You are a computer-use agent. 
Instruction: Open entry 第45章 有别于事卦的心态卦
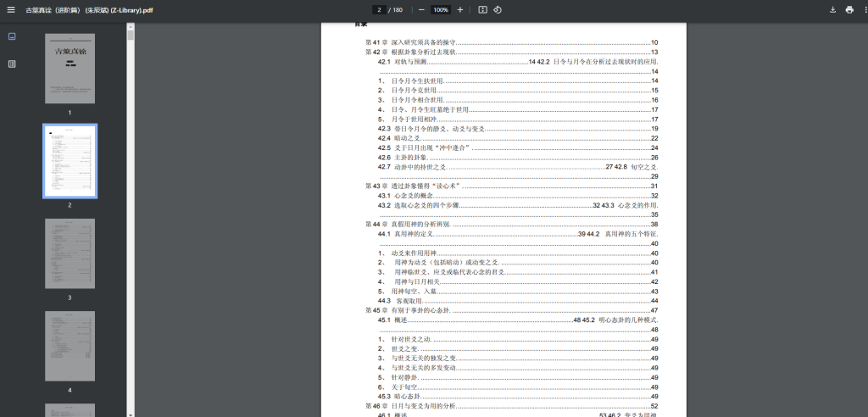click(x=511, y=310)
